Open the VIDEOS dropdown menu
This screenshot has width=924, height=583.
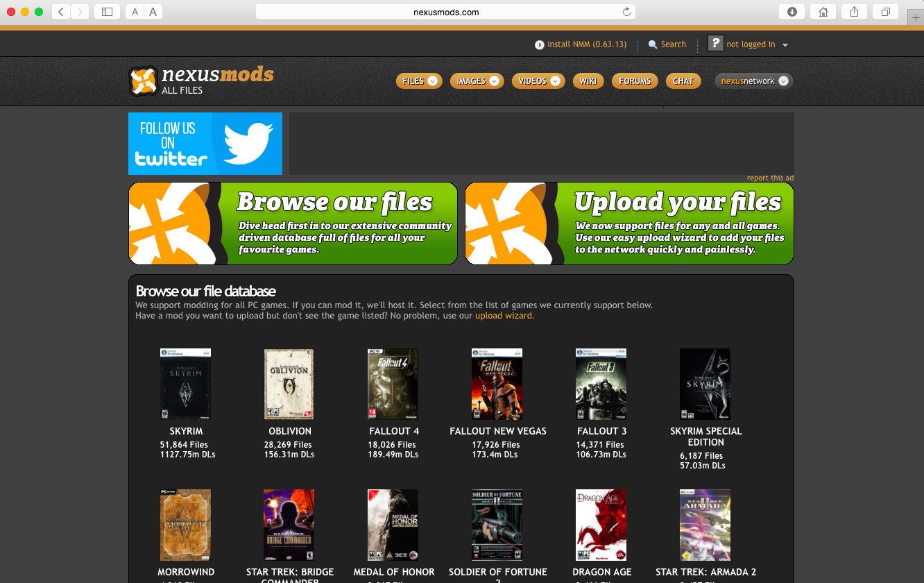538,81
